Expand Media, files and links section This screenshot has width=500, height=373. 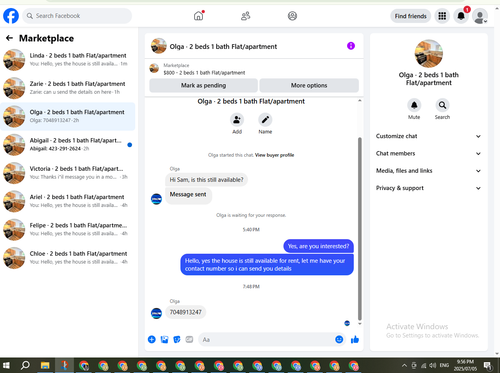point(428,171)
